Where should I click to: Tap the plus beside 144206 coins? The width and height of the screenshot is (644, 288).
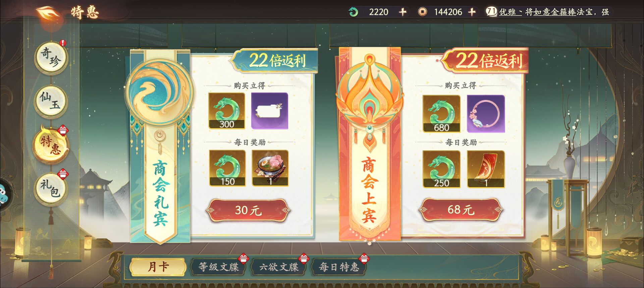pos(472,12)
